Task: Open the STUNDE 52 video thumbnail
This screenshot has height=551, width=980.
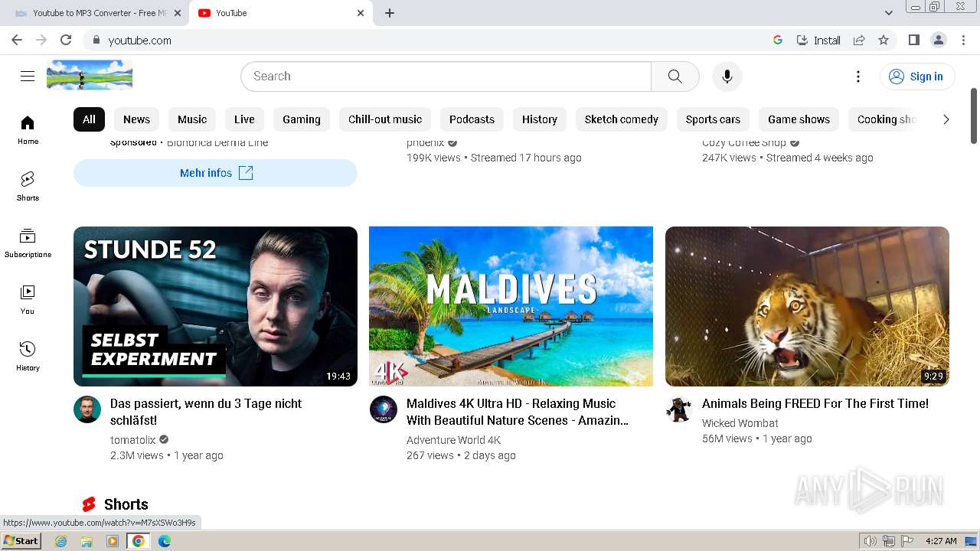Action: [x=215, y=306]
